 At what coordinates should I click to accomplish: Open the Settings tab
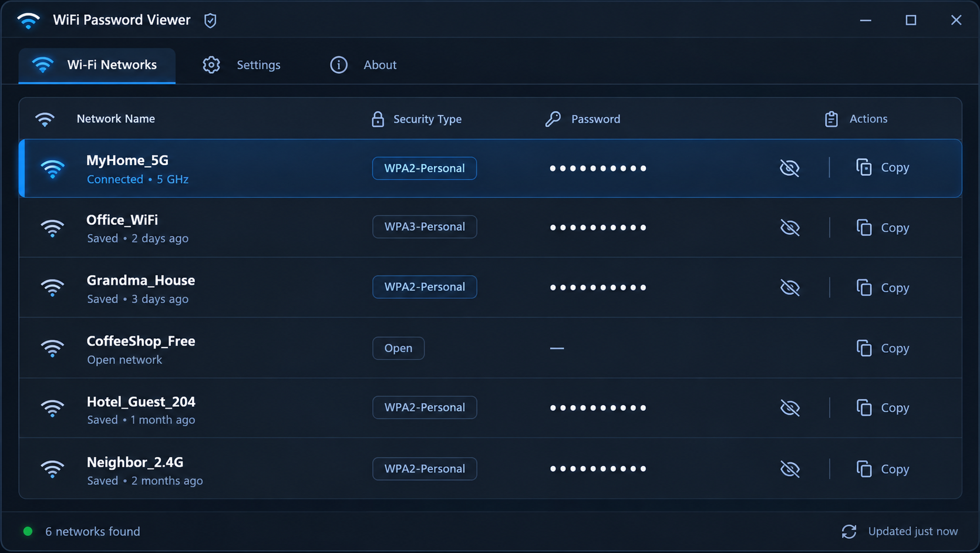[x=241, y=65]
